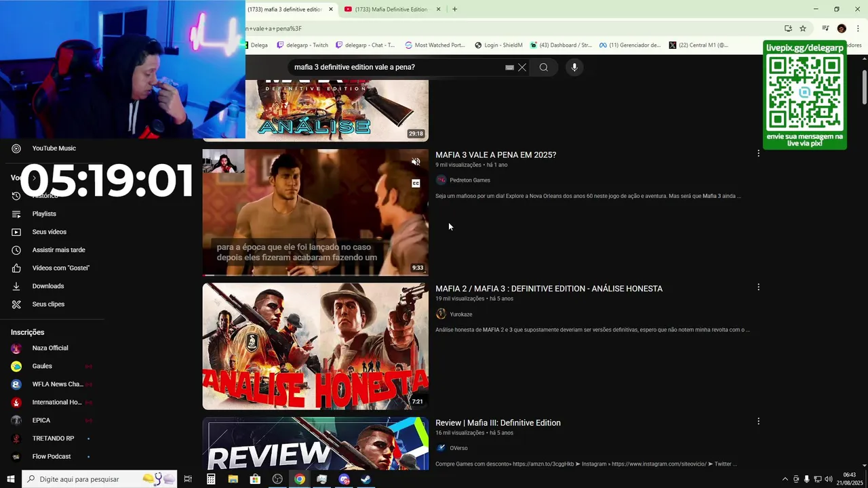Bookmark this page with the star icon
The width and height of the screenshot is (868, 488).
(x=803, y=28)
